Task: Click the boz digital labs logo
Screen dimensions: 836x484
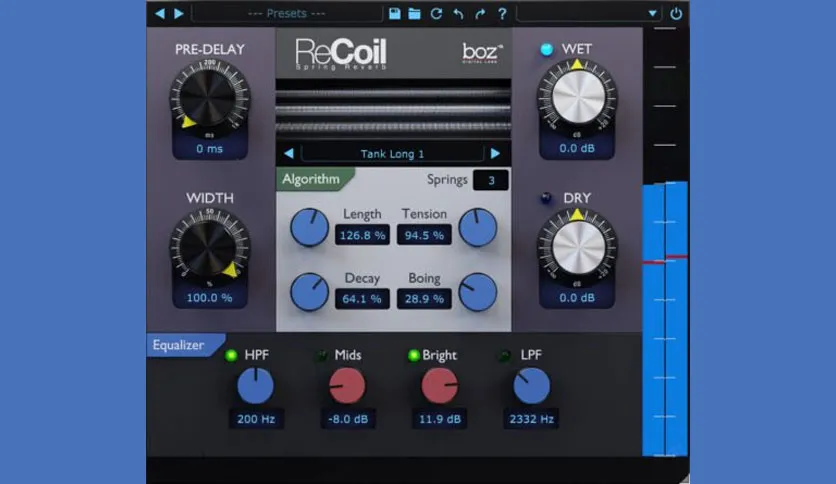Action: [481, 53]
